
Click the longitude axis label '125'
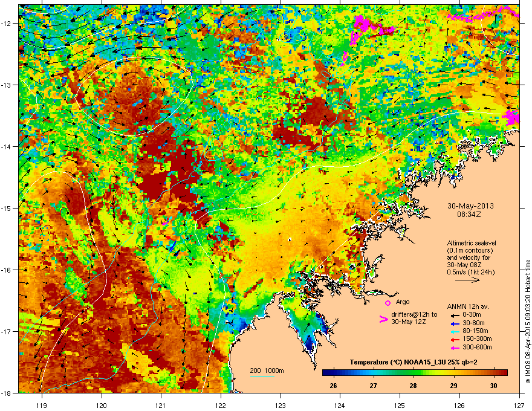tap(400, 405)
